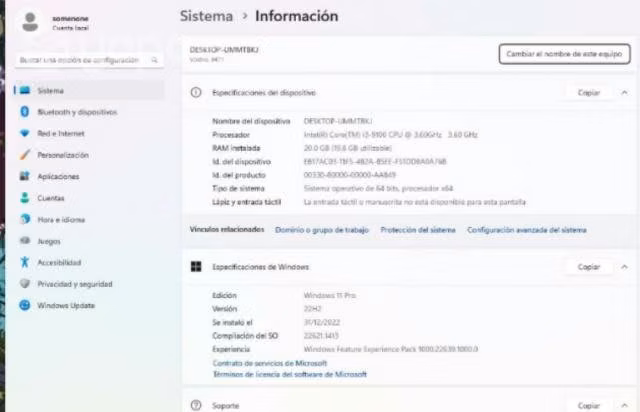Select the Compilación del SO 22621 value
This screenshot has height=412, width=640.
[x=321, y=336]
